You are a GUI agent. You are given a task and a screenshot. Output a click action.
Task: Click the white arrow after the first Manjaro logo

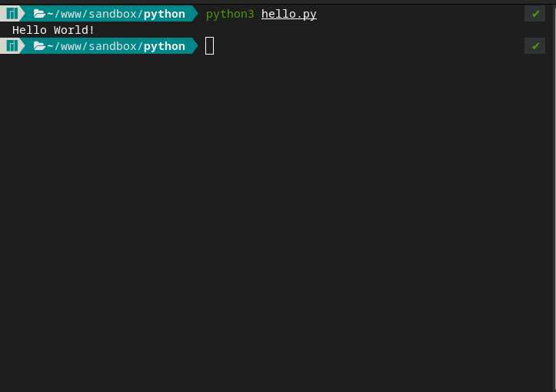tap(22, 14)
